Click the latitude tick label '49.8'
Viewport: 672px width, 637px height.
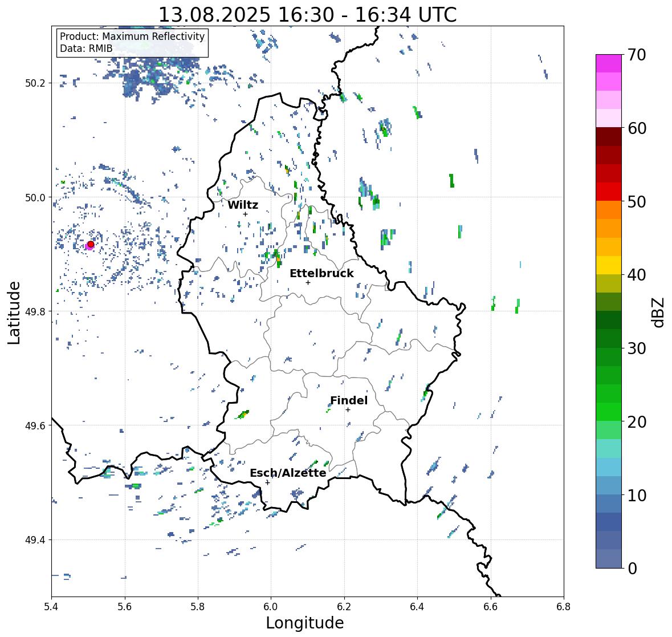click(35, 311)
